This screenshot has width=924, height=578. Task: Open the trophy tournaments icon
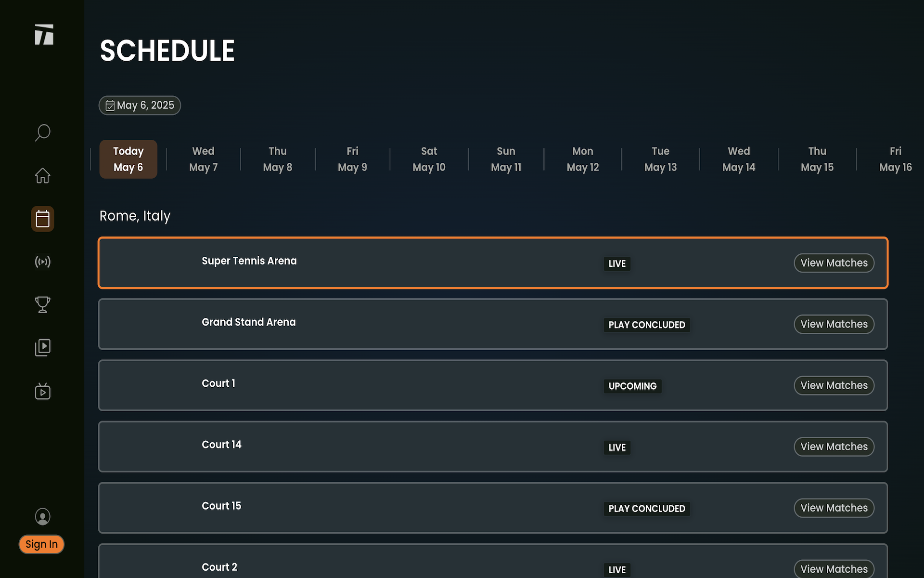coord(42,304)
